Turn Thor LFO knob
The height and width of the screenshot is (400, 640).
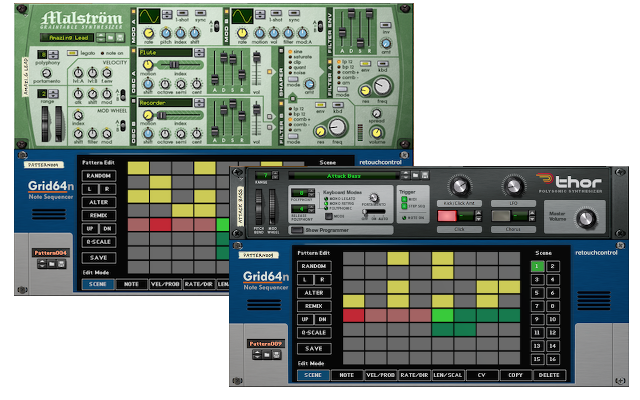(513, 186)
